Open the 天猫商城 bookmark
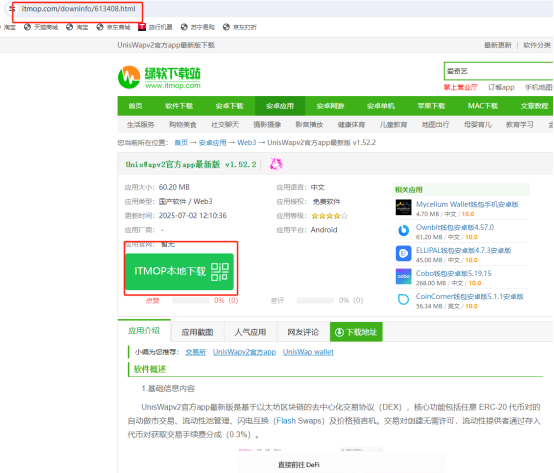554x473 pixels. tap(41, 27)
